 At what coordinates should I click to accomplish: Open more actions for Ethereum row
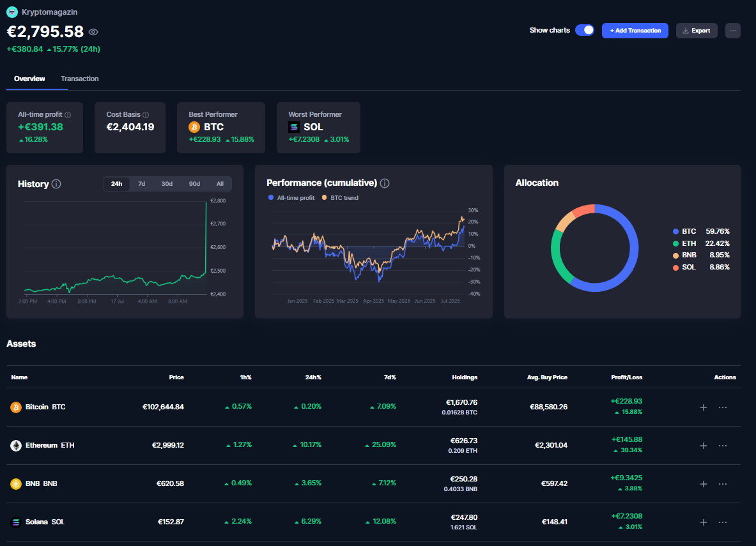point(723,446)
